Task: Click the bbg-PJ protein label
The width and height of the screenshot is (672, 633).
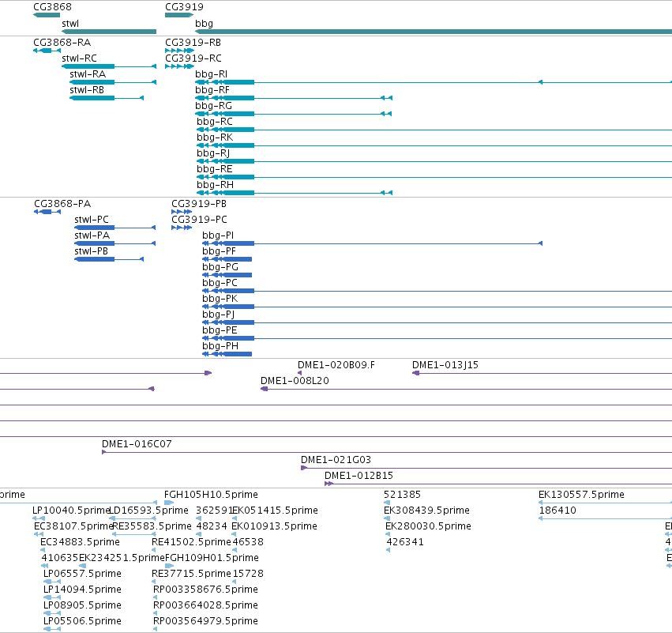Action: pos(219,315)
